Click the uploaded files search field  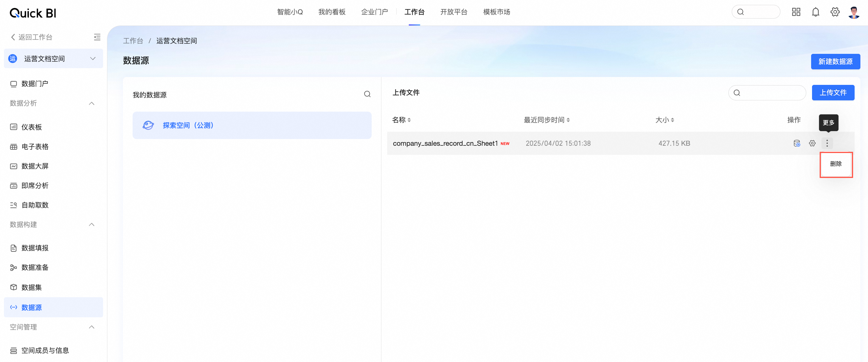tap(767, 93)
